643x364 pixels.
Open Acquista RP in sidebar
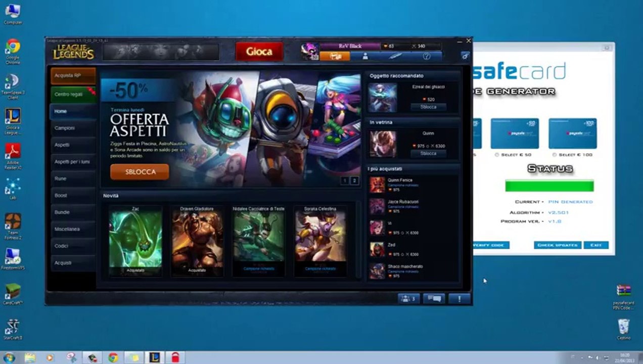pyautogui.click(x=73, y=76)
